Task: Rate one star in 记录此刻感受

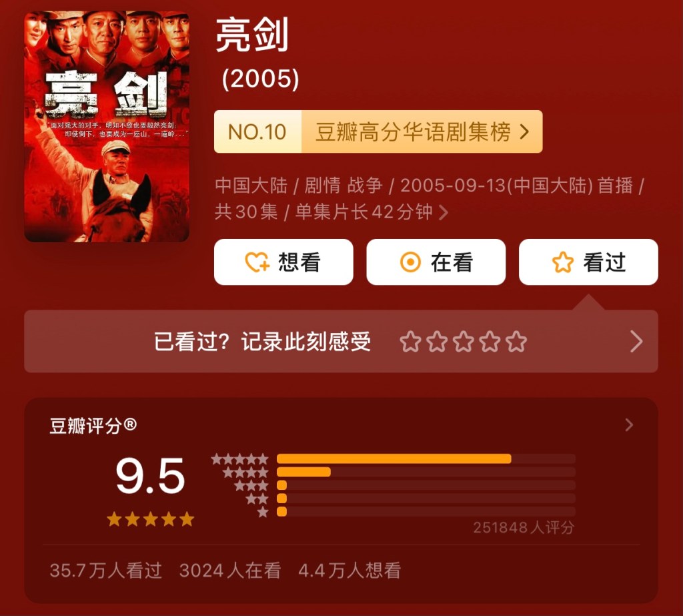Action: (x=410, y=341)
